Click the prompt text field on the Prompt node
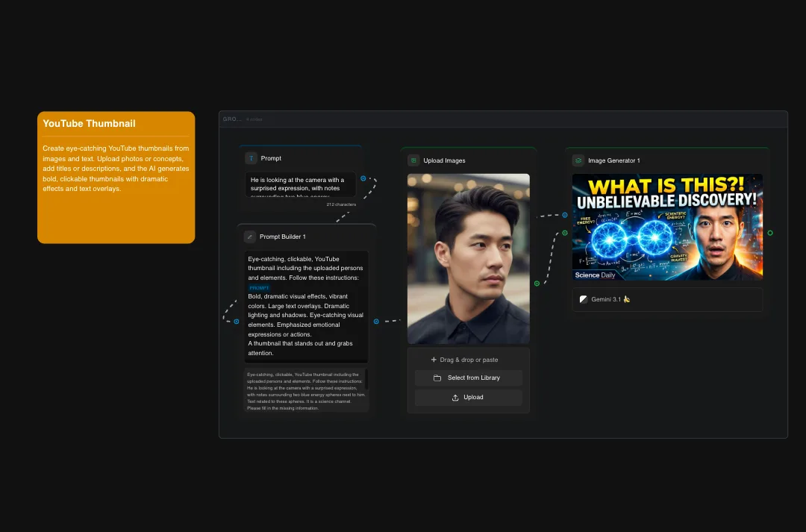 tap(302, 187)
